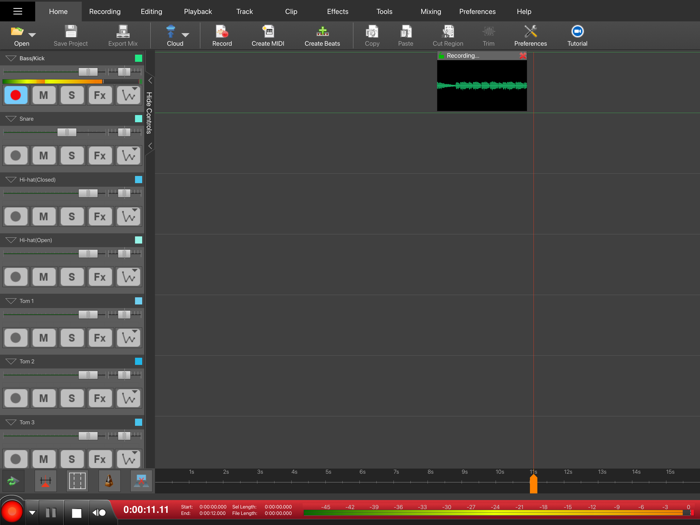
Task: Collapse the Tom 1 track triangle
Action: [11, 301]
